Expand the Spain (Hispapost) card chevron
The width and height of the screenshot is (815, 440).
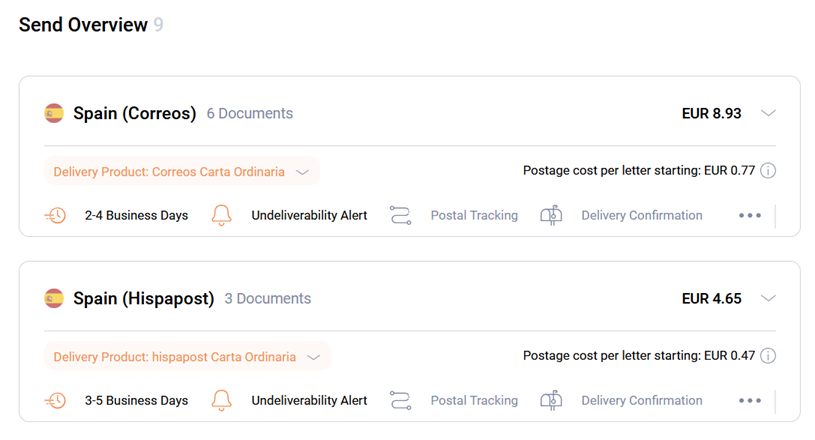coord(768,298)
